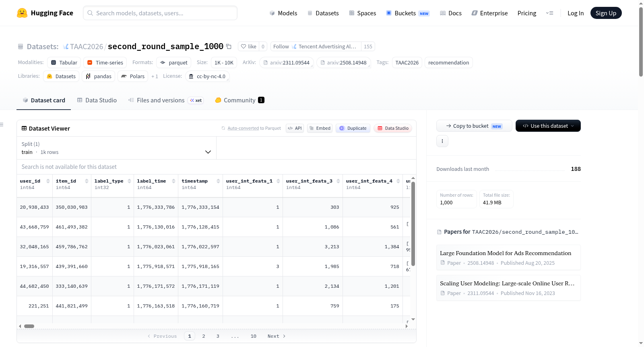Screen dimensions: 644x347
Task: Go to page 10 of the table
Action: pos(253,336)
